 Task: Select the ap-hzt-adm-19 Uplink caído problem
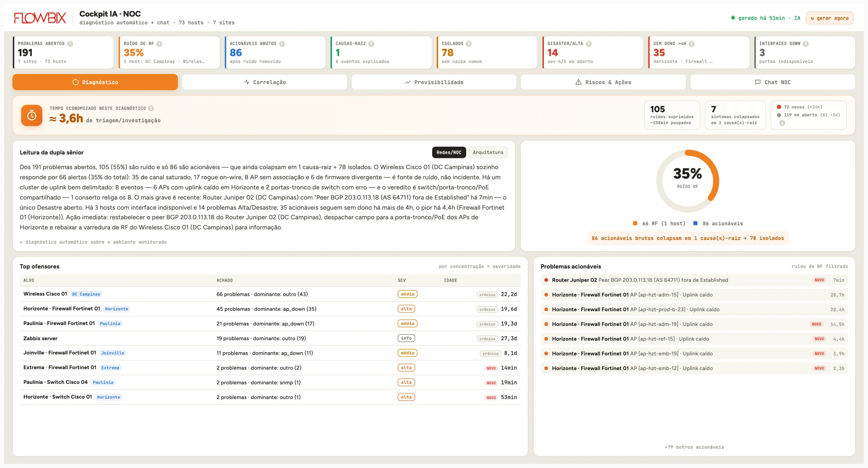[694, 324]
